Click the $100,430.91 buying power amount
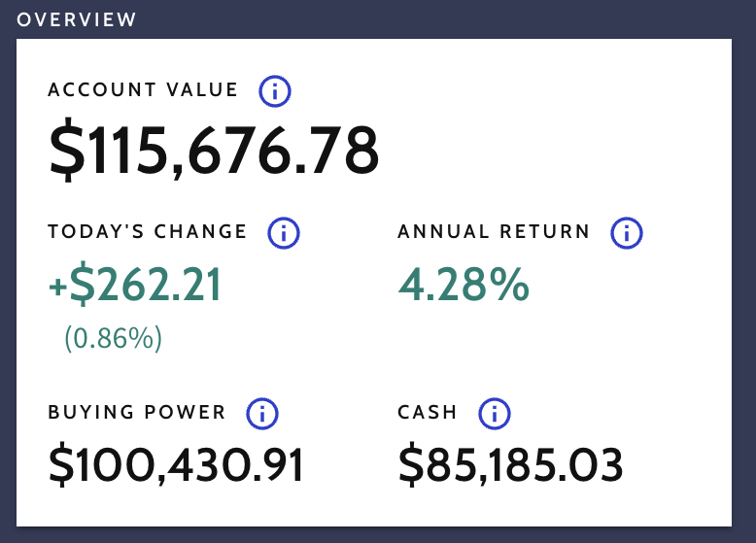756x543 pixels. [176, 466]
